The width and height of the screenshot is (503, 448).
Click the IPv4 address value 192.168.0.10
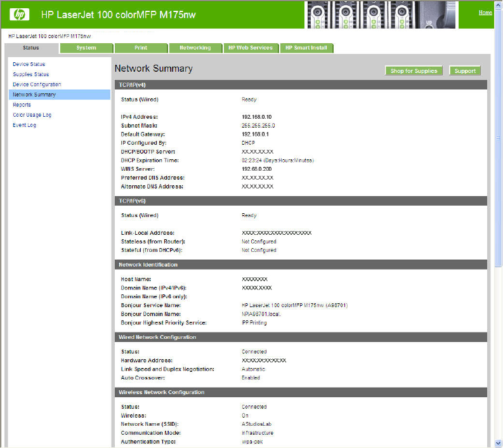[257, 117]
